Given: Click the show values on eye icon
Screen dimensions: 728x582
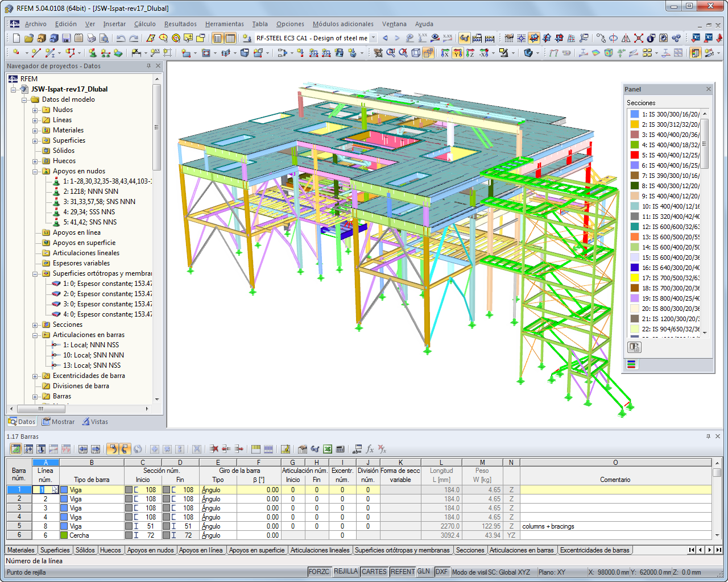Looking at the screenshot, I should tap(435, 38).
